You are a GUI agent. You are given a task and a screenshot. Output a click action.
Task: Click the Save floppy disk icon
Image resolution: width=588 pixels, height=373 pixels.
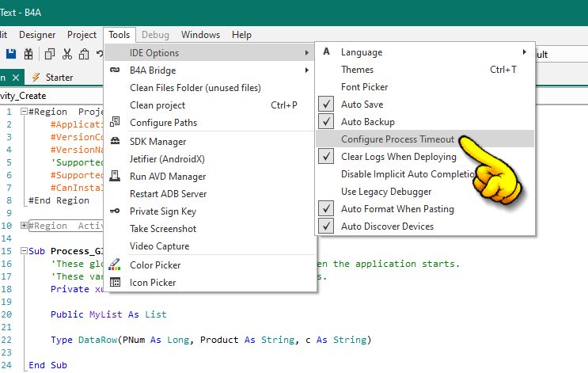tap(11, 54)
